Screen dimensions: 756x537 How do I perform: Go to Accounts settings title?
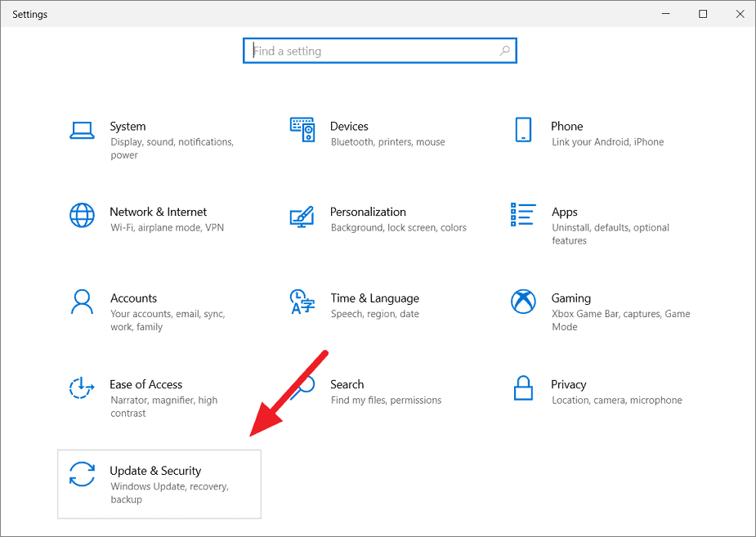point(133,298)
